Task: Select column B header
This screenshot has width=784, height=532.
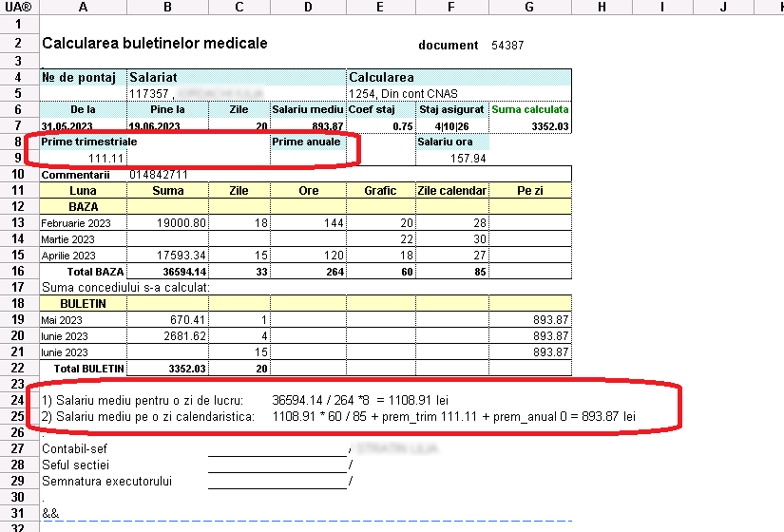Action: point(167,7)
